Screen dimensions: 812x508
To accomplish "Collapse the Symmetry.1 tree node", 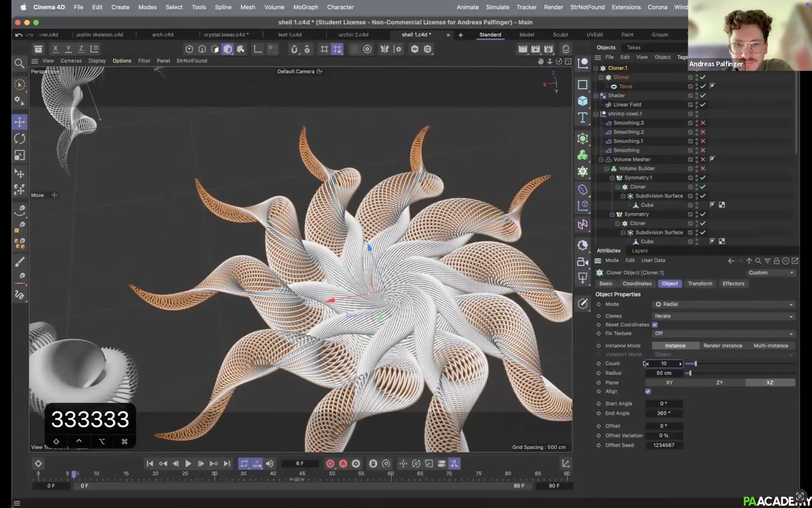I will click(x=612, y=178).
